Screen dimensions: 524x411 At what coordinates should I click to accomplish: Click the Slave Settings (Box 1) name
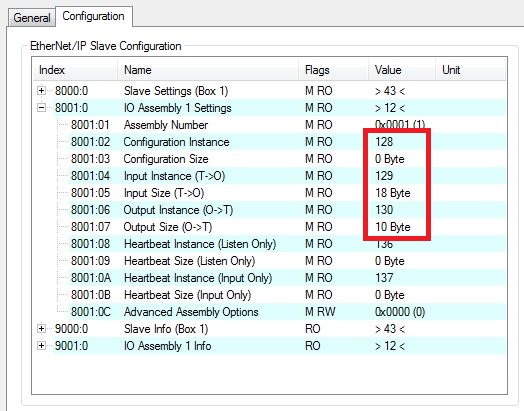(x=176, y=91)
